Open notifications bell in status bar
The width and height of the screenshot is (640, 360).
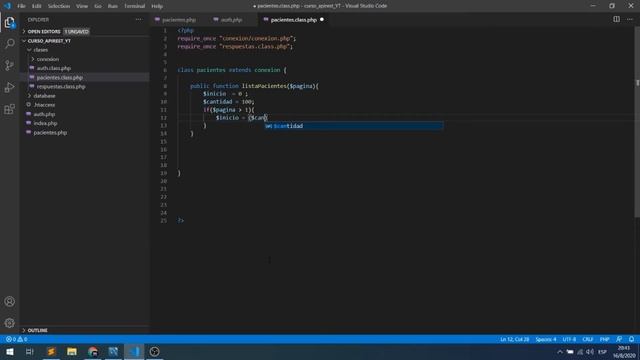point(631,339)
